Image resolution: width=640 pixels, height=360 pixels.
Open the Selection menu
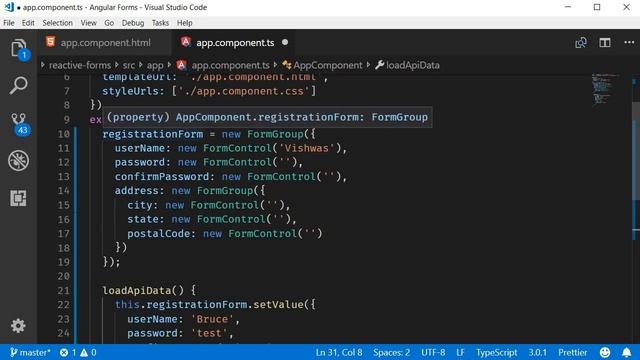click(58, 23)
